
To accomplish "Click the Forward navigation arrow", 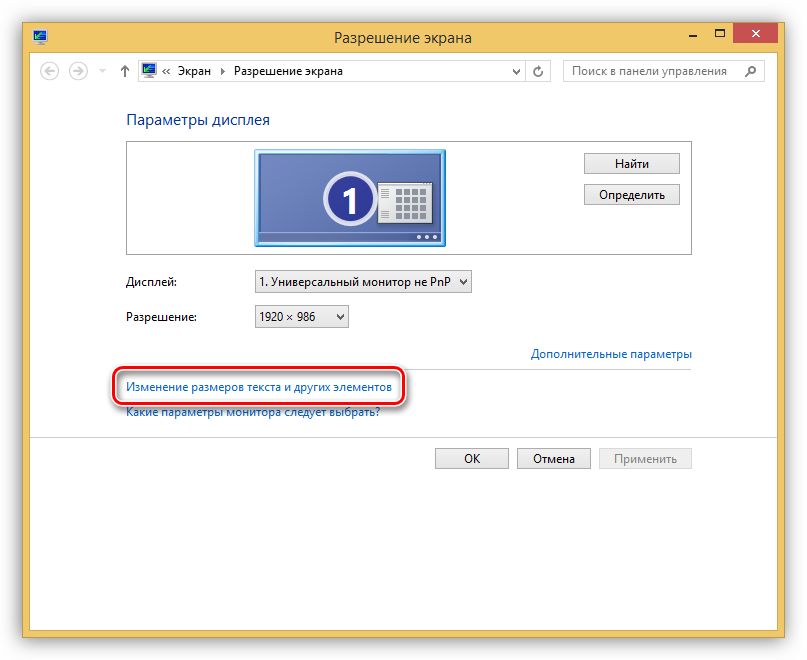I will (78, 71).
